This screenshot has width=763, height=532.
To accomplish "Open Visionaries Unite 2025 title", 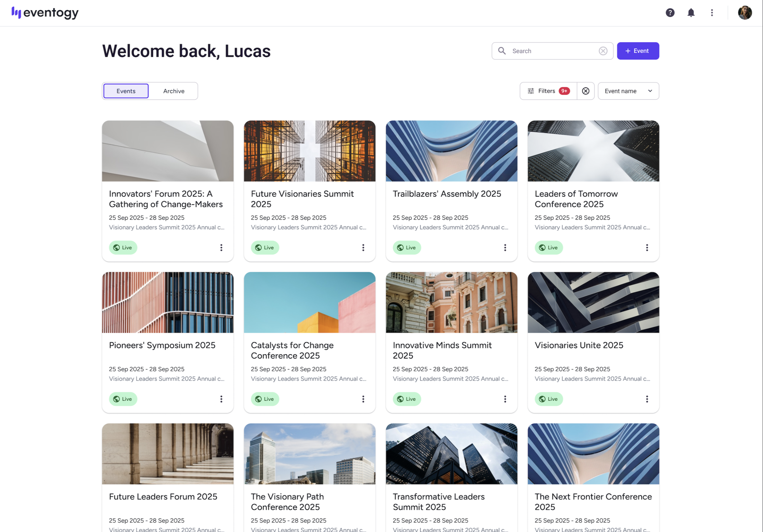I will tap(579, 345).
